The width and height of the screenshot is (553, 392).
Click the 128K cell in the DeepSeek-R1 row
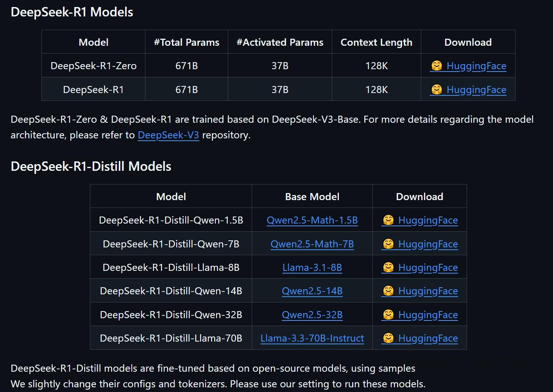[x=376, y=89]
